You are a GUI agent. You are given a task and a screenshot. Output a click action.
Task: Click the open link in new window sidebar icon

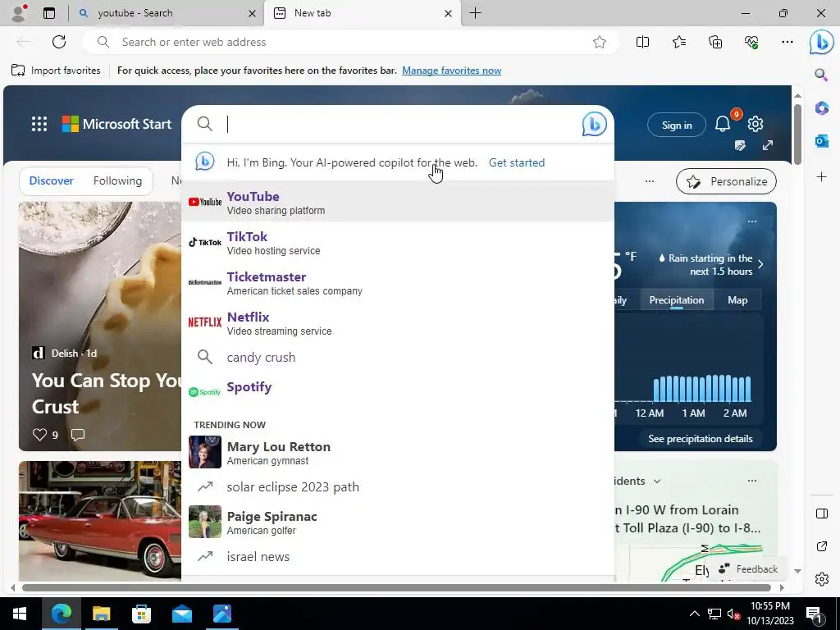click(x=822, y=546)
